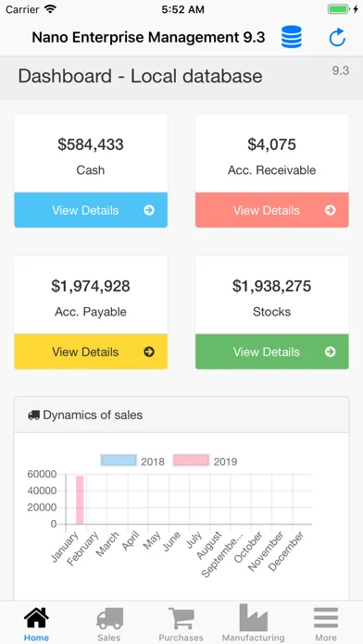Open the database selector icon
The image size is (363, 644).
pyautogui.click(x=292, y=37)
